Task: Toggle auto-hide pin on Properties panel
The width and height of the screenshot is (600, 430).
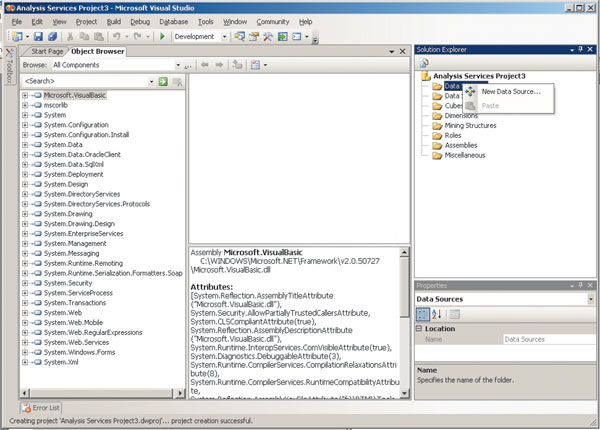Action: click(581, 285)
